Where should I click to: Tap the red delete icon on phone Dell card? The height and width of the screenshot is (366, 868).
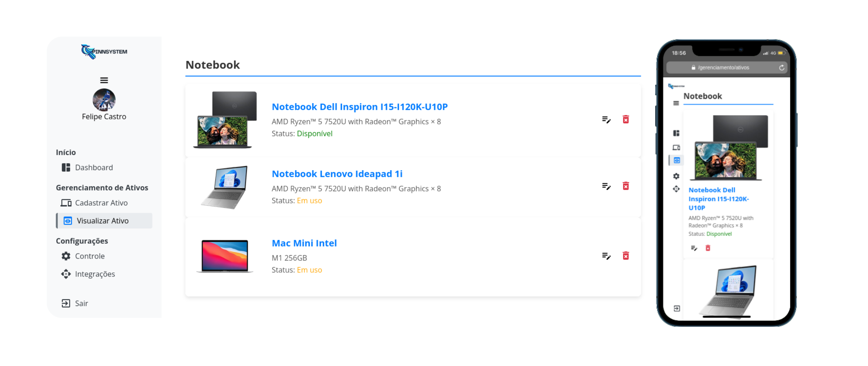(x=707, y=248)
